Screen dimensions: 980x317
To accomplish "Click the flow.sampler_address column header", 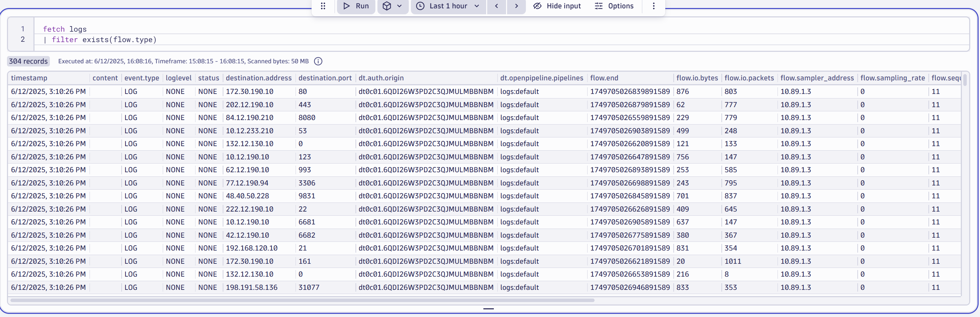I will 817,78.
